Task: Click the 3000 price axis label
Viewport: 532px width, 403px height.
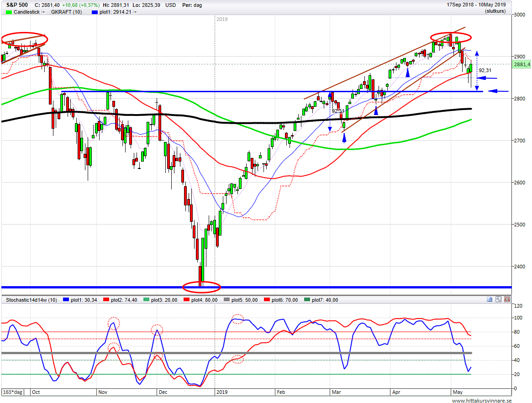Action: point(520,15)
